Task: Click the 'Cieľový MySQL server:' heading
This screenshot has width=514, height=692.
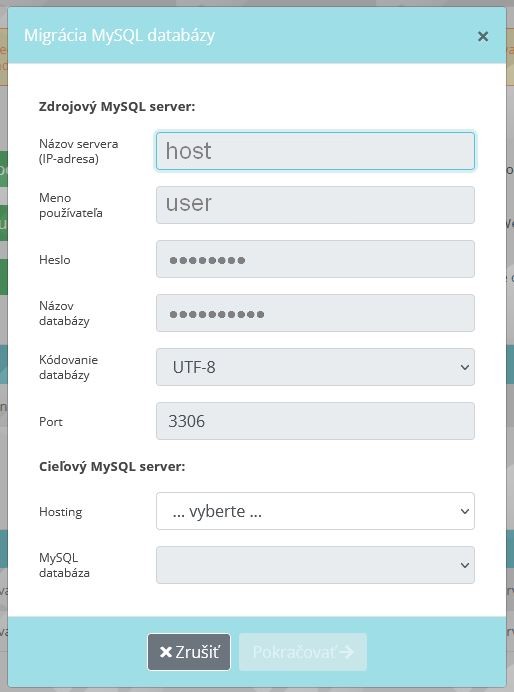Action: [x=112, y=466]
